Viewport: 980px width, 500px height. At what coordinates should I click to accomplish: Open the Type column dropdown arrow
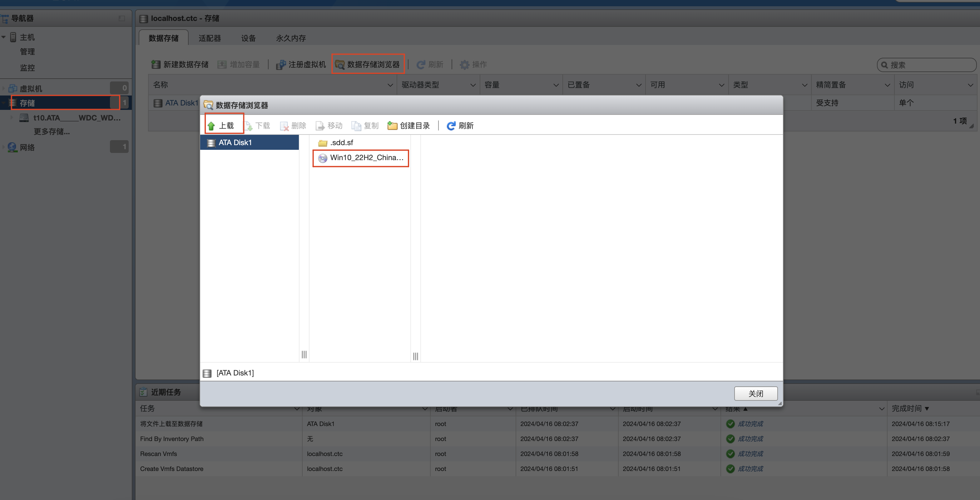[804, 85]
